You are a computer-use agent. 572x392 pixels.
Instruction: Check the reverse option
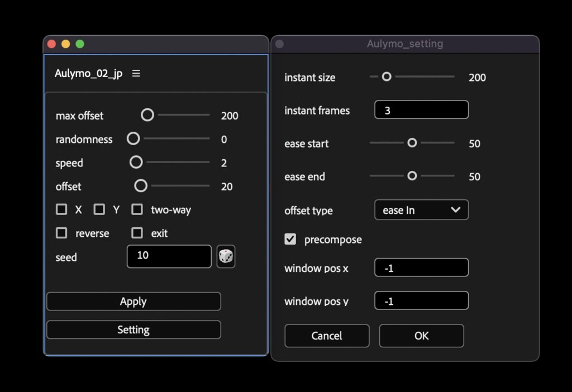pos(61,233)
